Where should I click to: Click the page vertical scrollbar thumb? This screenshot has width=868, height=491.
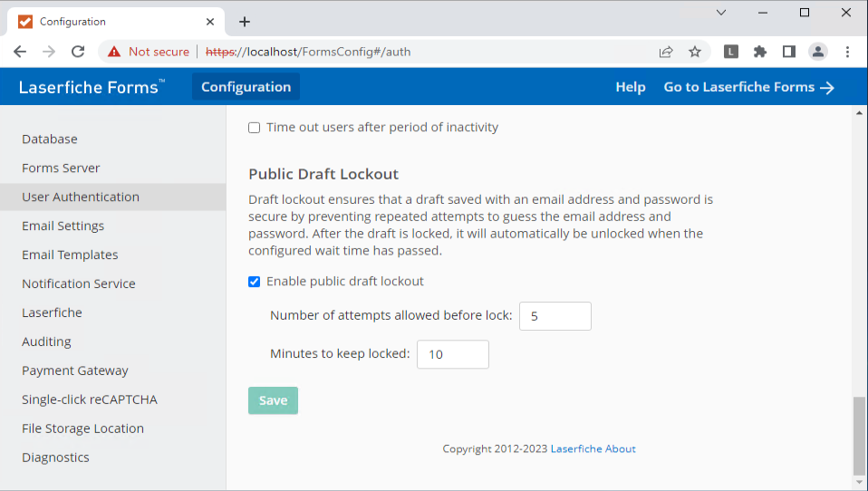tap(859, 435)
